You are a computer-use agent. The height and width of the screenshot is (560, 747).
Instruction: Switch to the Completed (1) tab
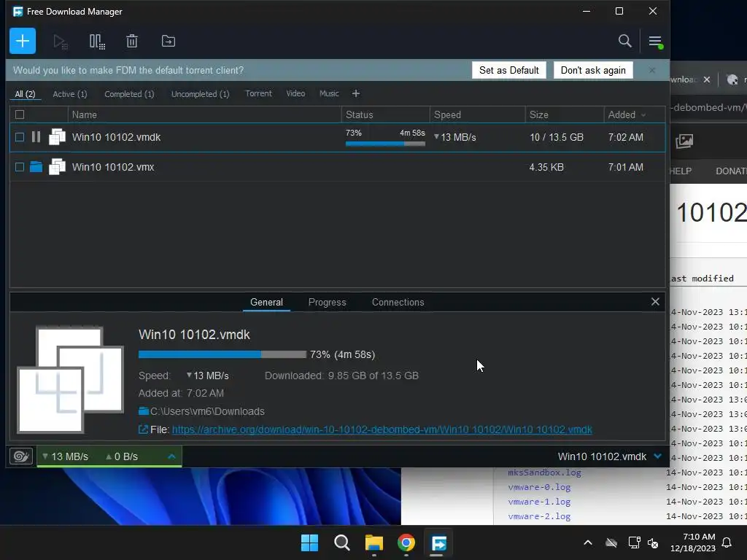click(130, 94)
